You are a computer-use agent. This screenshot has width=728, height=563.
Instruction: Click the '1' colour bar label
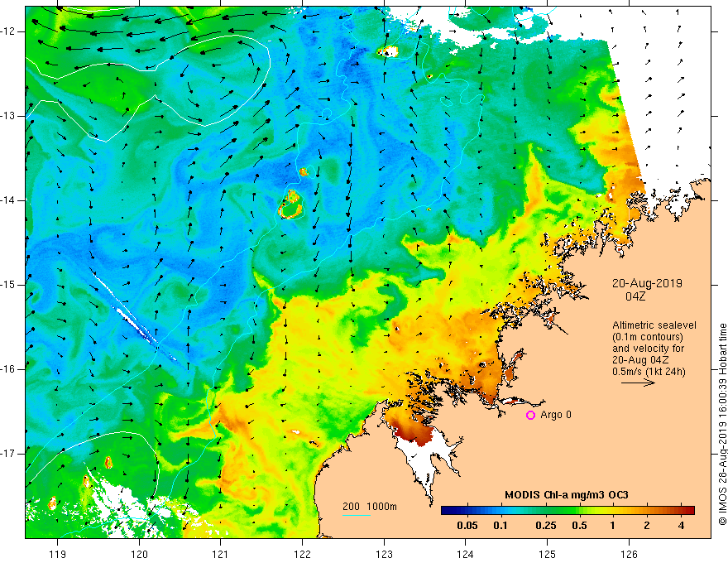pyautogui.click(x=612, y=526)
